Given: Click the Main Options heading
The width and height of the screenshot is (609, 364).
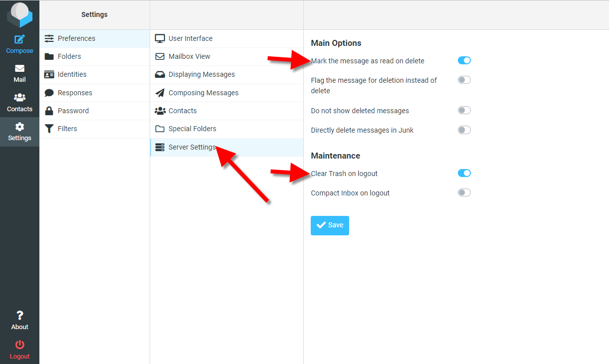Looking at the screenshot, I should pos(336,43).
